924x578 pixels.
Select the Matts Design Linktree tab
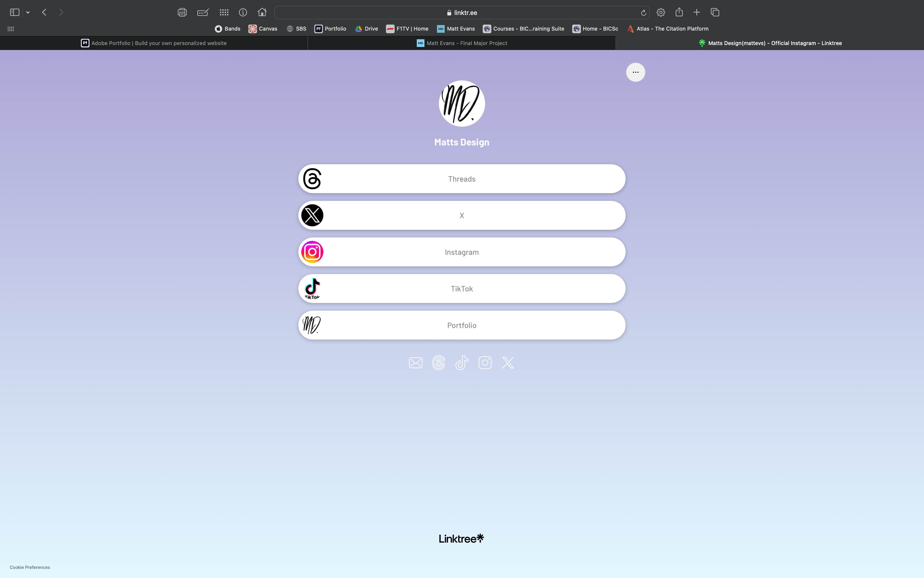(x=770, y=43)
